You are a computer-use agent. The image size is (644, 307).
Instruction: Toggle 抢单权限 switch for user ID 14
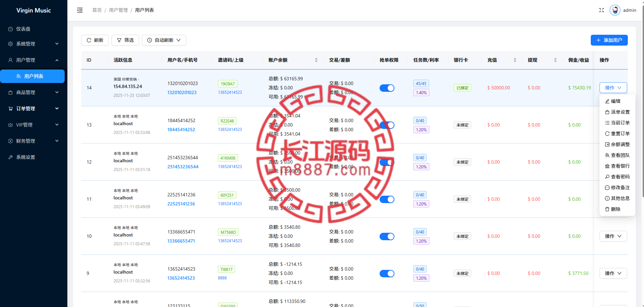(x=387, y=88)
